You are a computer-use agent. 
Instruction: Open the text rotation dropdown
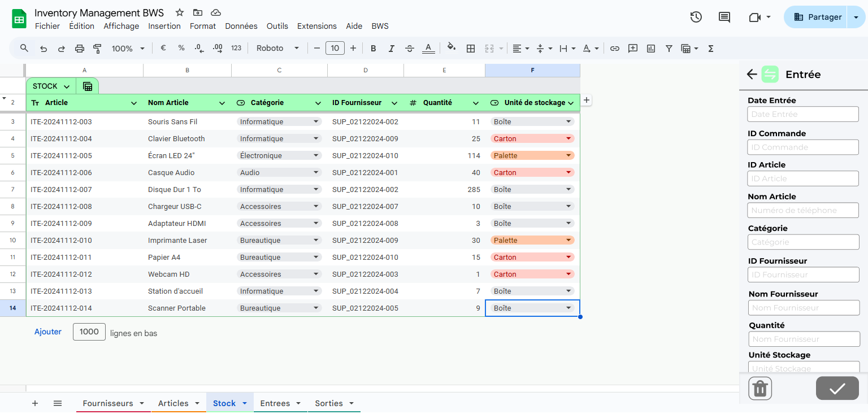click(591, 49)
